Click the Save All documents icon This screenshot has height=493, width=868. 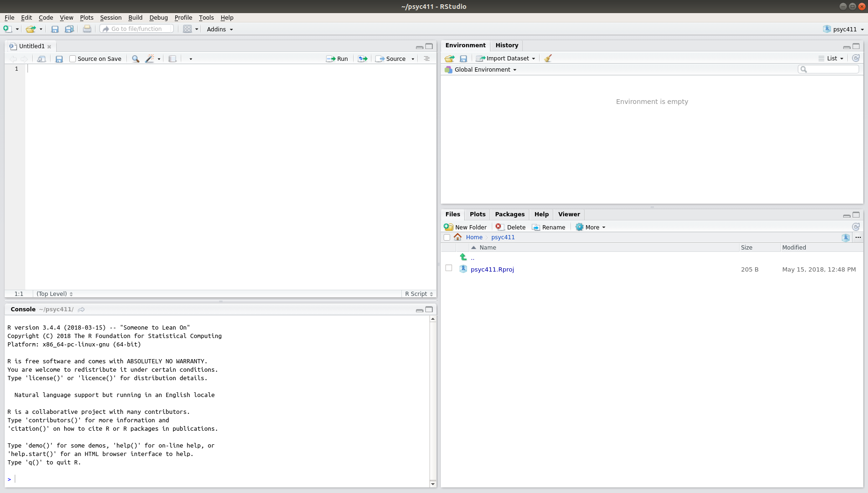point(69,29)
